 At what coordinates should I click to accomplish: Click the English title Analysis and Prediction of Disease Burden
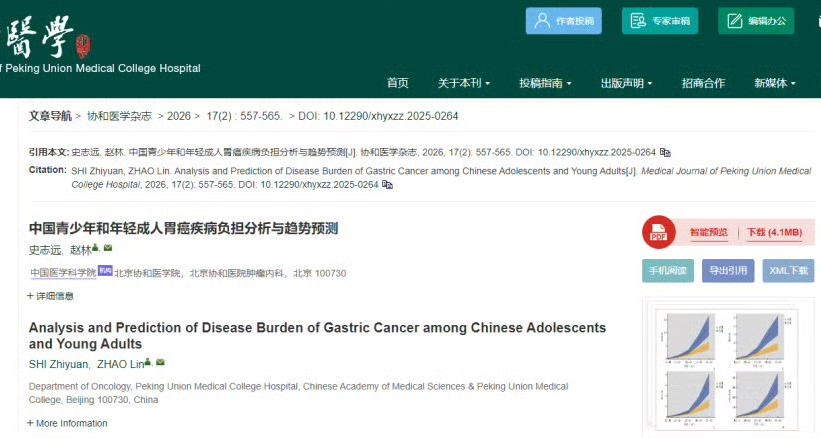[317, 335]
